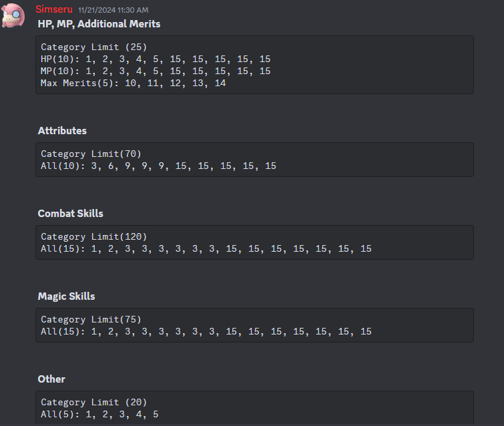Click the Magic Skills heading
Screen dimensions: 504x426
coord(66,296)
